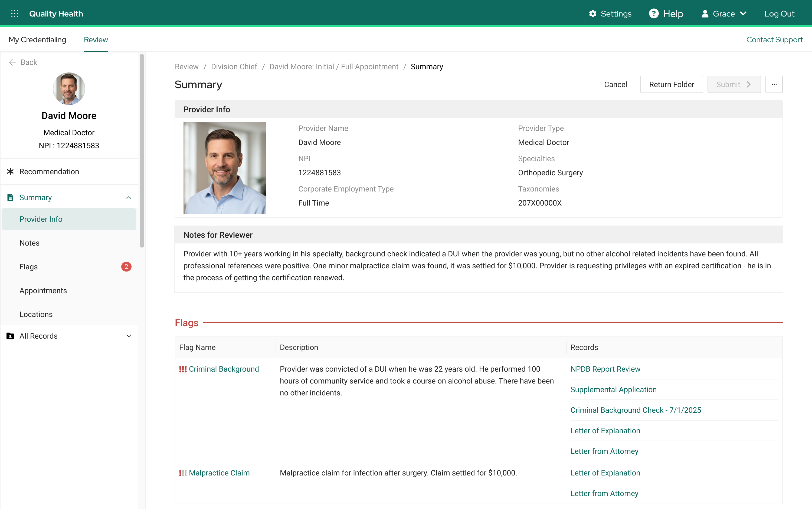
Task: Switch to My Credentialing tab
Action: (x=37, y=40)
